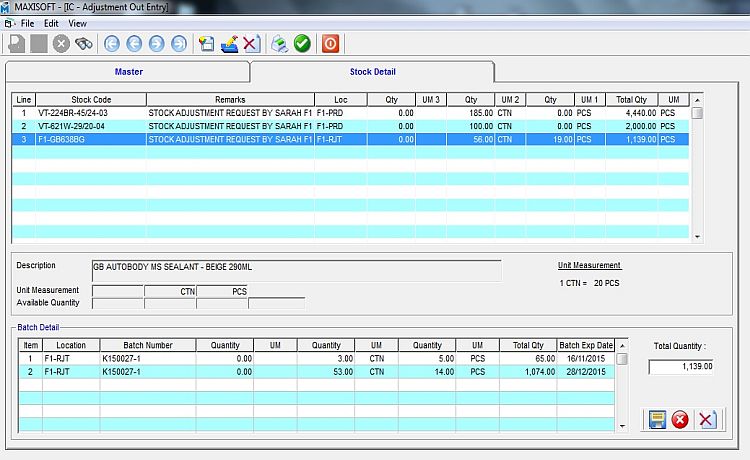Click the binoculars search icon
This screenshot has width=750, height=460.
coord(84,44)
